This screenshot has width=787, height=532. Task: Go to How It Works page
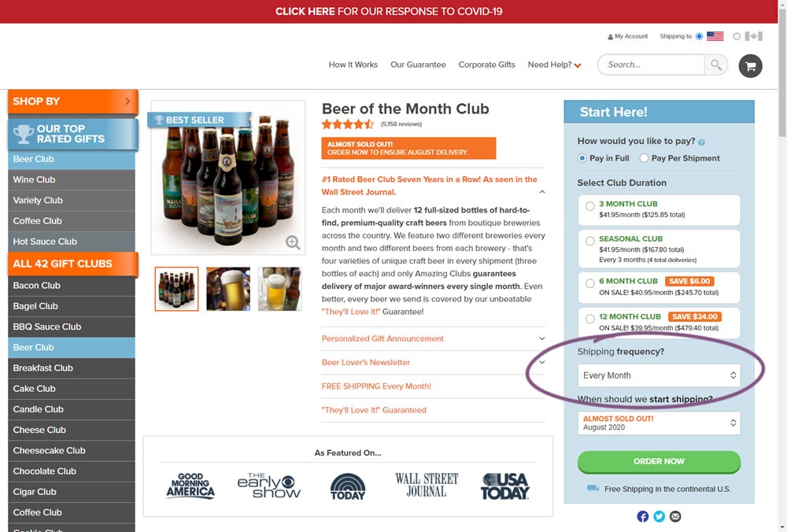tap(353, 65)
